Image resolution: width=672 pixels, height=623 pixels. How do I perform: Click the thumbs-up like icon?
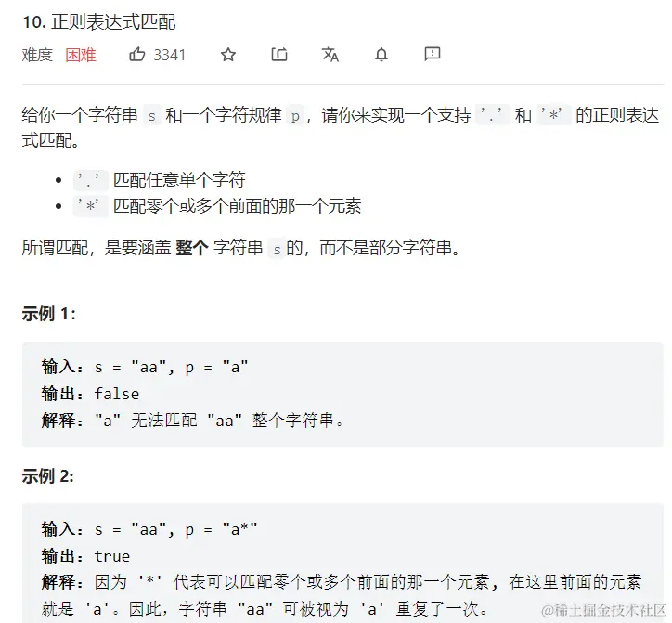(137, 55)
